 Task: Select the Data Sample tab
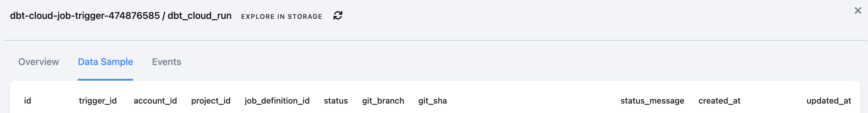click(x=105, y=62)
